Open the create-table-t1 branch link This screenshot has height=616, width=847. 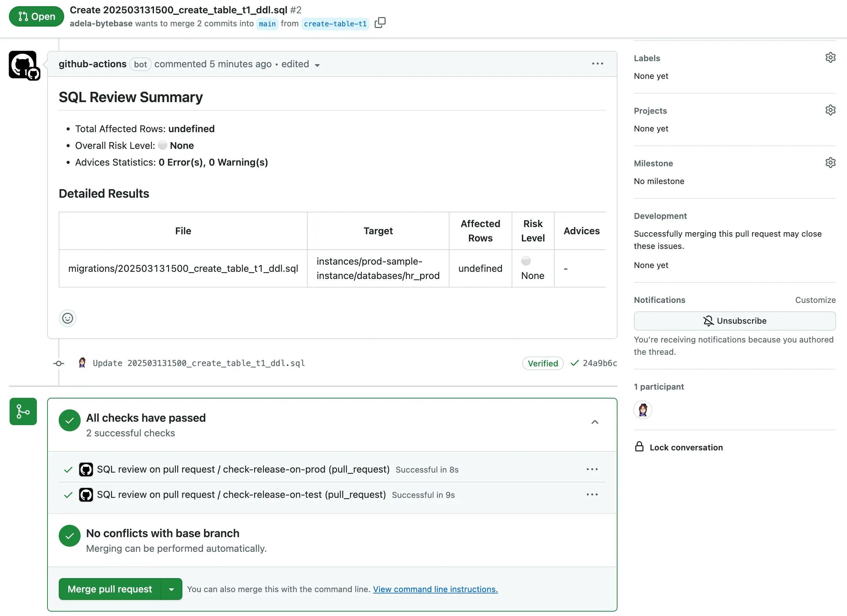[x=335, y=24]
